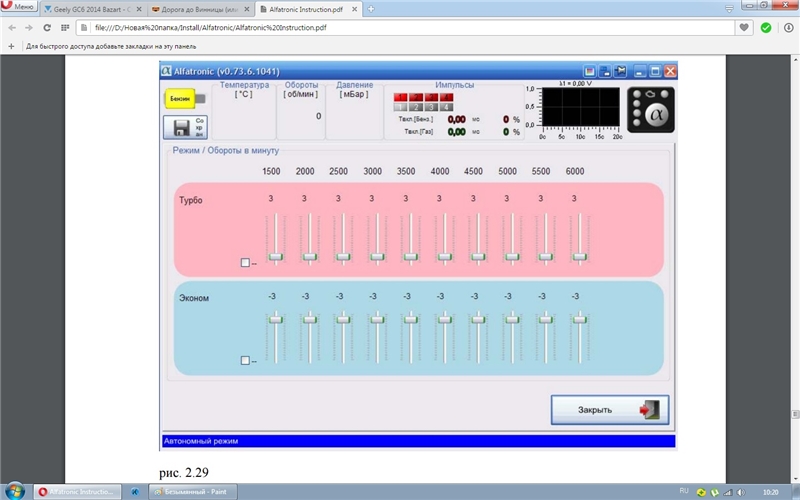This screenshot has width=800, height=500.
Task: Open the Windows Start menu
Action: coord(14,491)
